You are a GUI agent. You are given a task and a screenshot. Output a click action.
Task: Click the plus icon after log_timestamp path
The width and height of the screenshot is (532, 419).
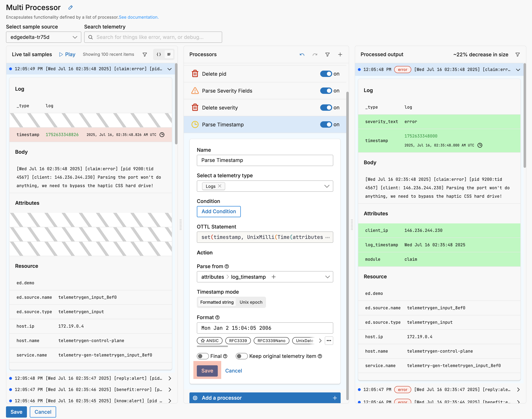274,277
